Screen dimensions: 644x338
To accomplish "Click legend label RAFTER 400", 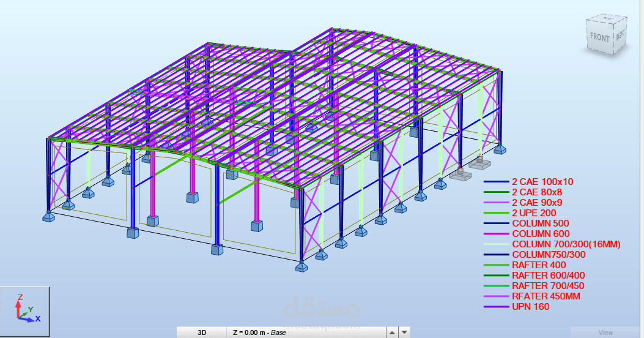I will tap(539, 265).
